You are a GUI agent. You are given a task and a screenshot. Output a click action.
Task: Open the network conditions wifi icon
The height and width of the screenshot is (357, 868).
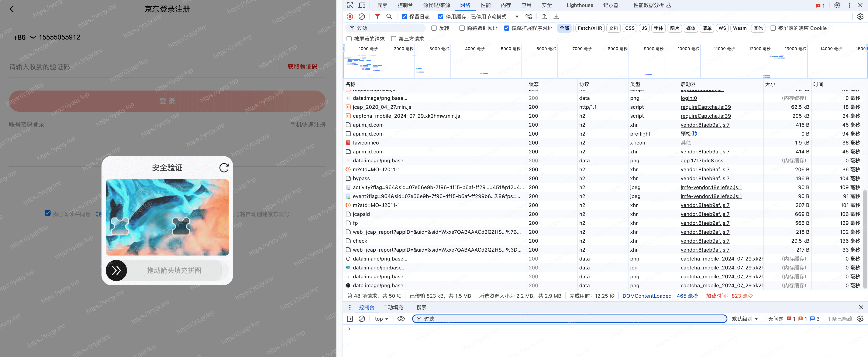pyautogui.click(x=529, y=17)
